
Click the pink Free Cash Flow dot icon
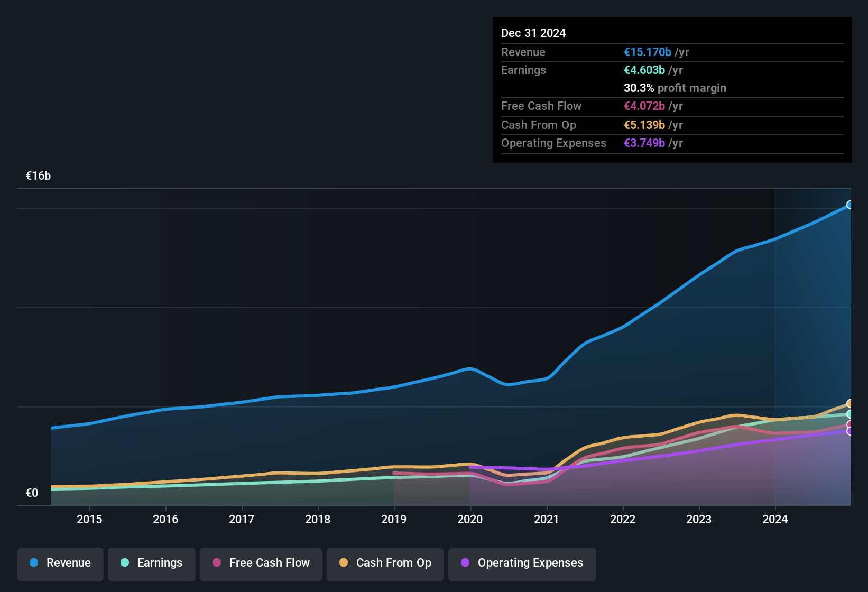pyautogui.click(x=216, y=563)
